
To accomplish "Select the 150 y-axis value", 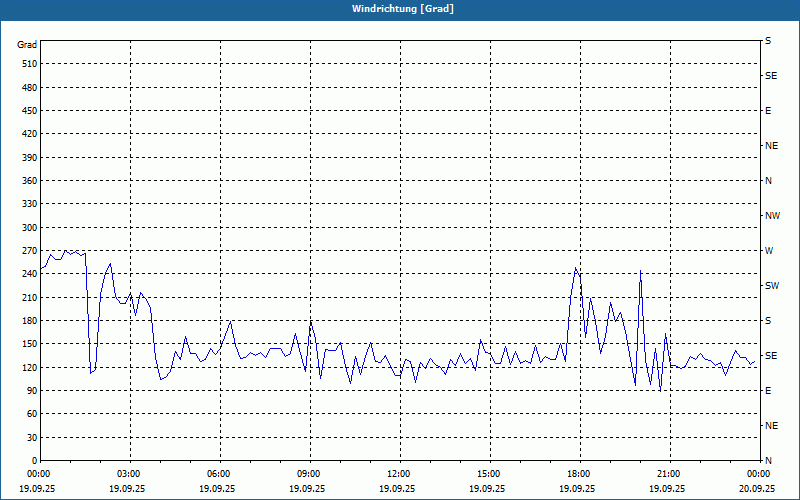I will (x=30, y=344).
